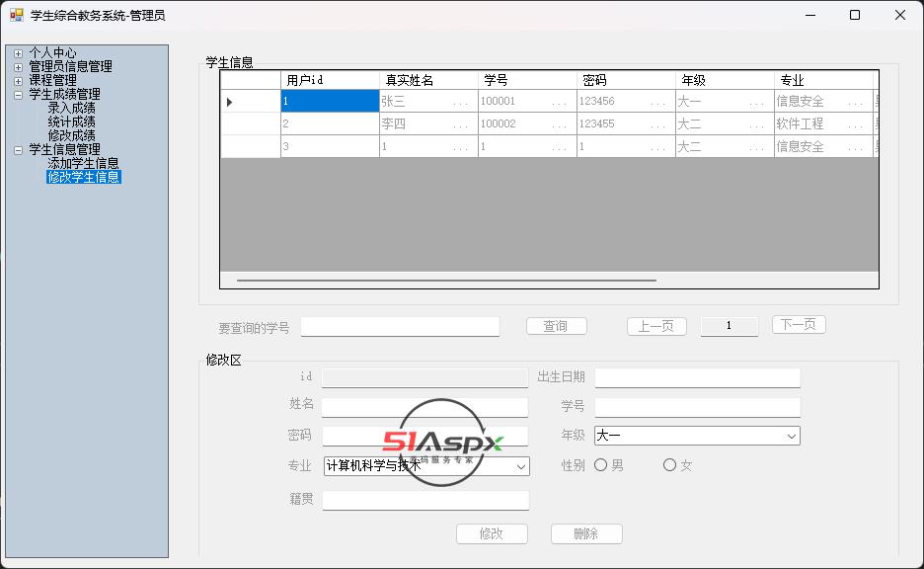924x569 pixels.
Task: Select 添加学生信息 tree item
Action: (x=83, y=164)
